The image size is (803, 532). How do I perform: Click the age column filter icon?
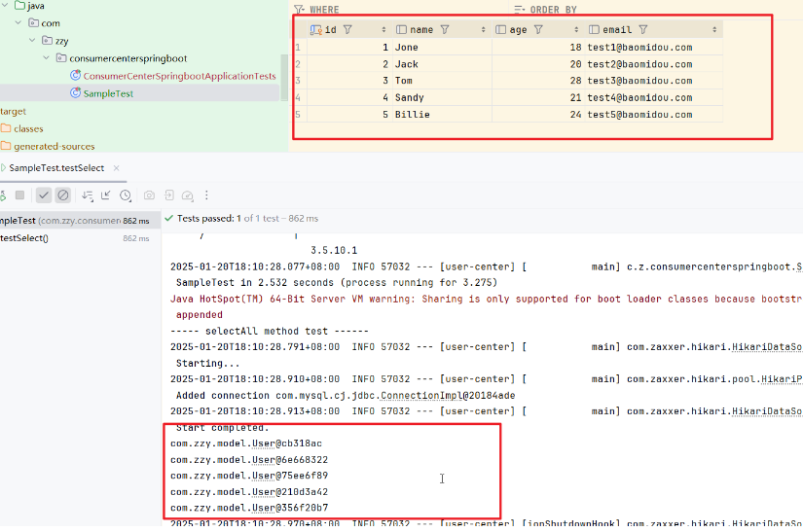point(538,30)
